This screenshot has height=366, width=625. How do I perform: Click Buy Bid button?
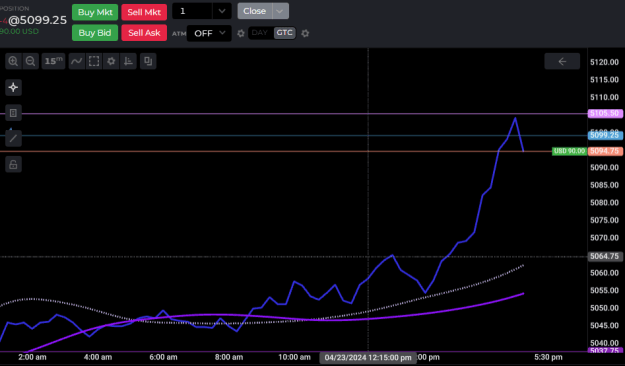[95, 33]
